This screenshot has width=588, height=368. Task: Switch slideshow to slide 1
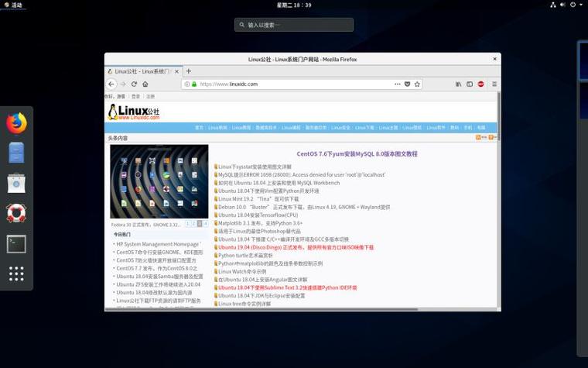tap(188, 224)
